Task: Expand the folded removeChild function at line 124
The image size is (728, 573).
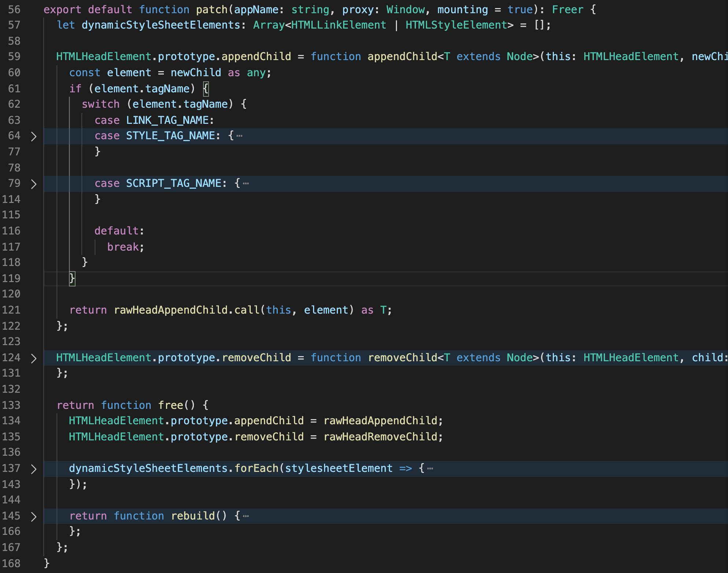Action: pos(34,358)
